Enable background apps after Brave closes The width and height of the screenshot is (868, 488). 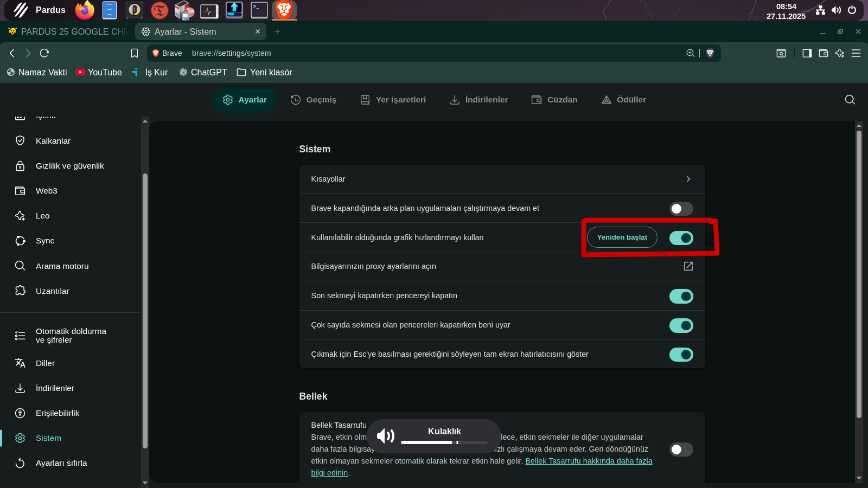tap(681, 209)
